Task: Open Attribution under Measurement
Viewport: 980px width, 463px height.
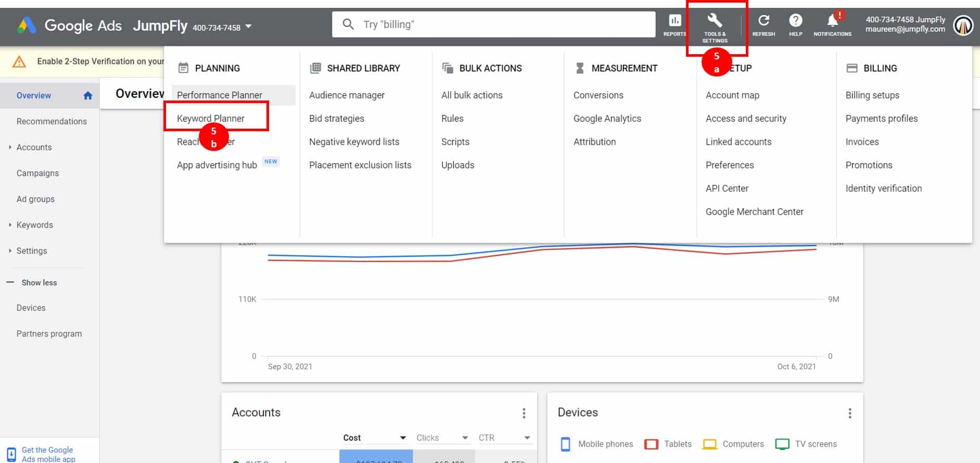Action: point(595,142)
